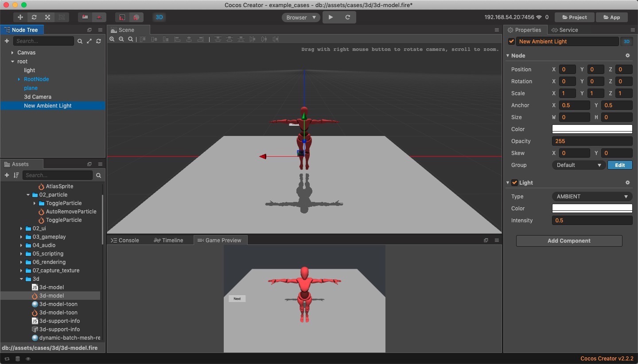
Task: Open the Light component settings gear
Action: (x=627, y=182)
